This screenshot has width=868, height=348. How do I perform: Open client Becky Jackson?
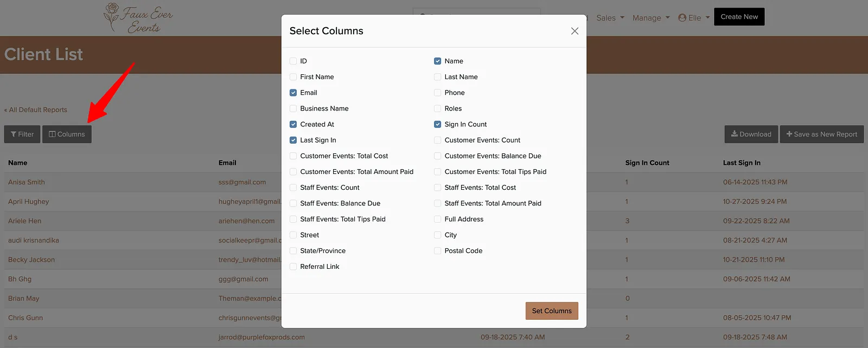(31, 260)
